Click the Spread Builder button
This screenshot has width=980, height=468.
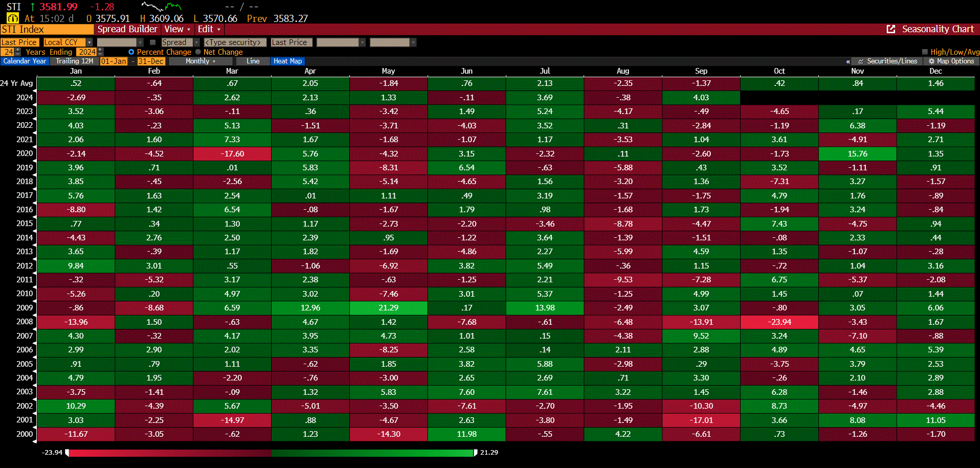pyautogui.click(x=127, y=29)
